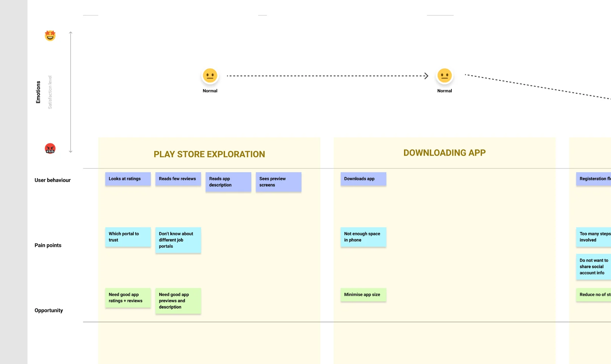The width and height of the screenshot is (611, 364).
Task: Select 'Too many steps involved' note
Action: (594, 237)
